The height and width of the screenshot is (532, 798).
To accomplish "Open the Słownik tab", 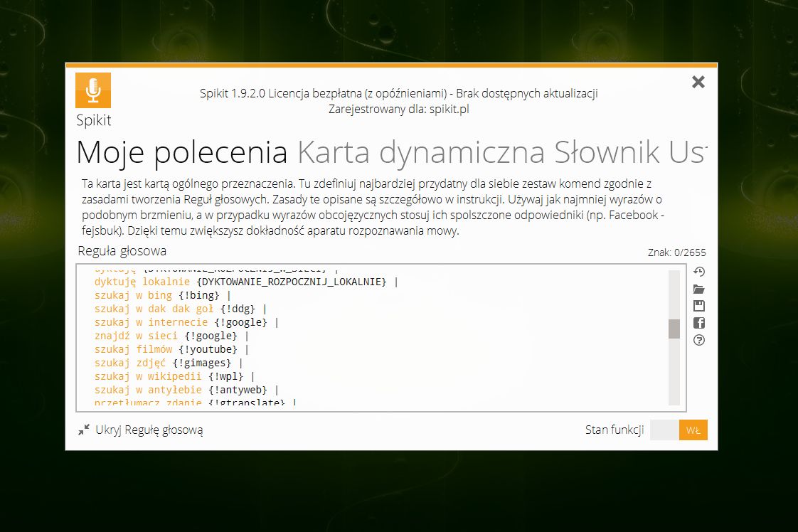I will tap(606, 152).
